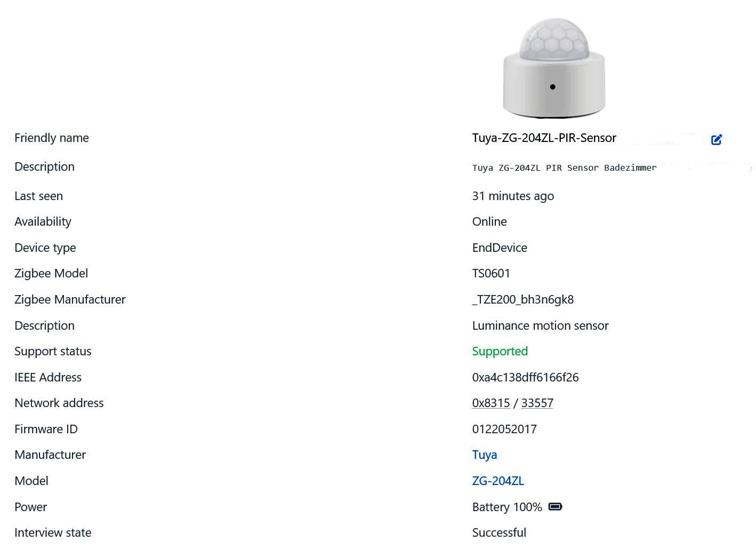
Task: Click the 'Luminance motion sensor' description text
Action: point(540,326)
